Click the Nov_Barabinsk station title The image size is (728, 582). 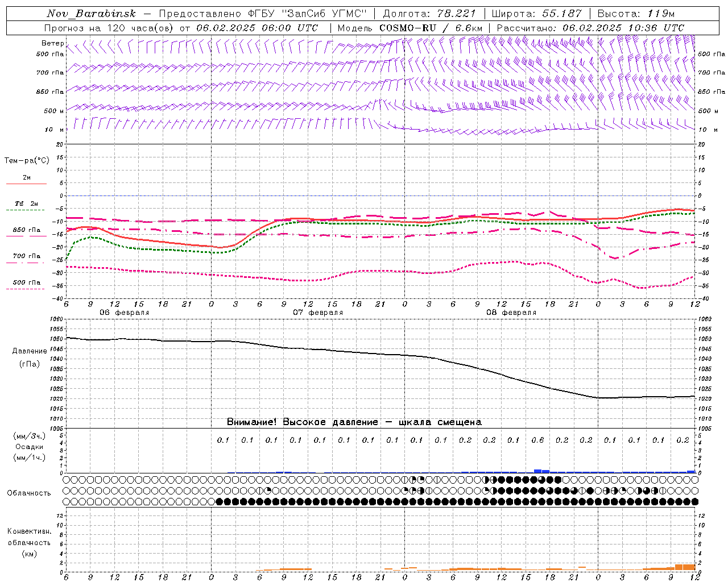91,14
